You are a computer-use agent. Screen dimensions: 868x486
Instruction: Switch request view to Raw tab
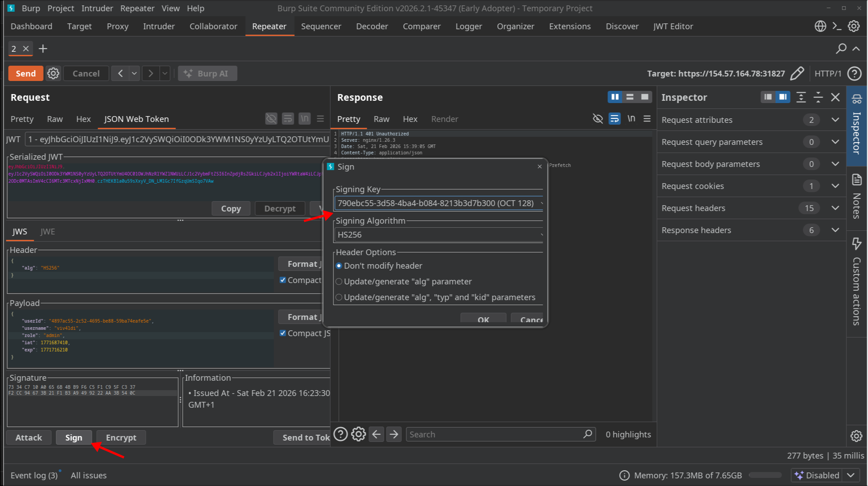(x=55, y=119)
